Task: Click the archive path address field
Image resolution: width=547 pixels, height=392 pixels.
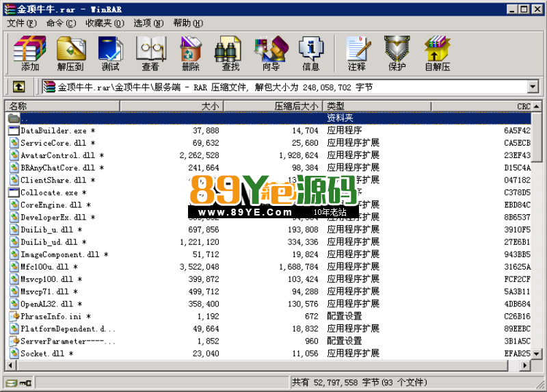Action: pos(284,87)
